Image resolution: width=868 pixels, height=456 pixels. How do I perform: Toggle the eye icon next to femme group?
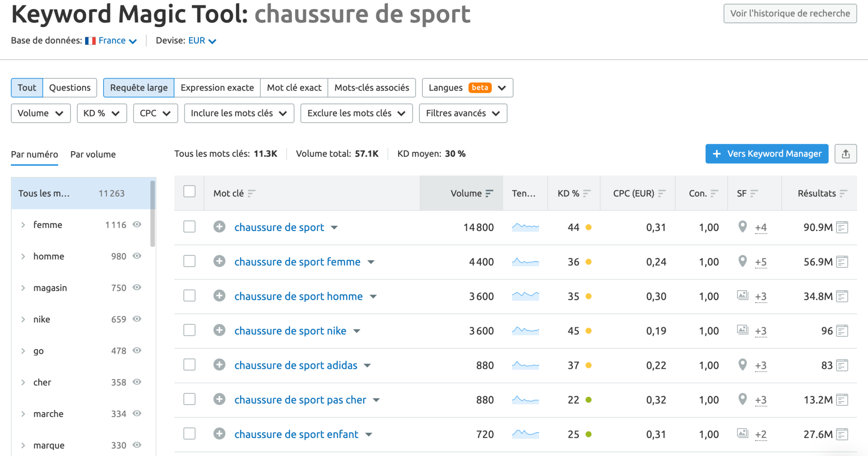pyautogui.click(x=137, y=224)
